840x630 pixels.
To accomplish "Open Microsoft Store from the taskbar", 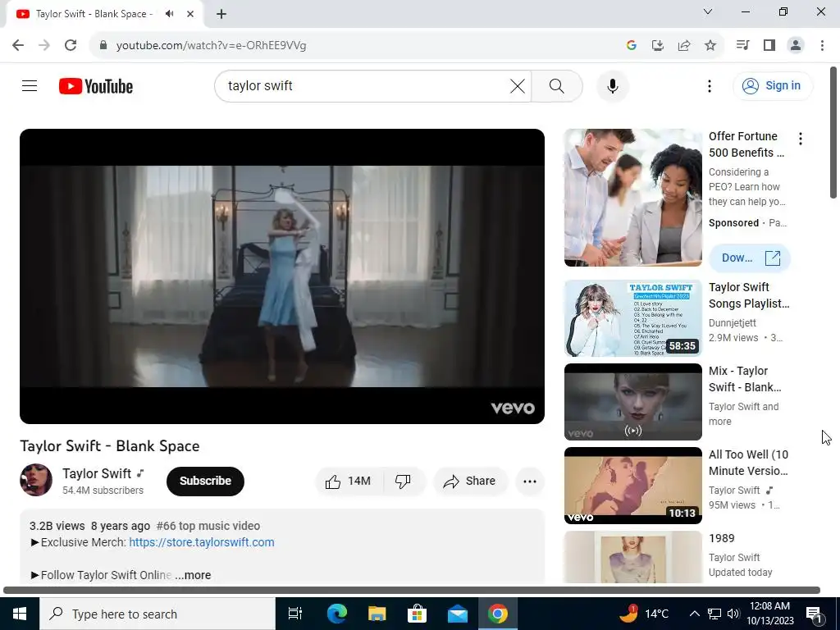I will click(x=417, y=614).
